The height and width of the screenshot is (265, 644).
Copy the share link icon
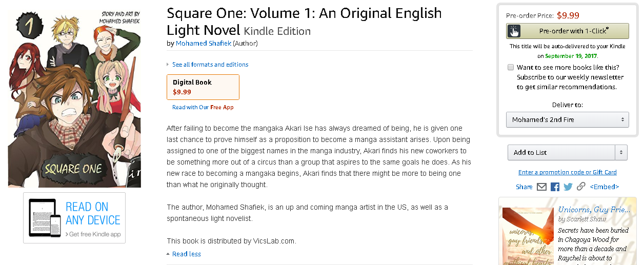tap(581, 187)
